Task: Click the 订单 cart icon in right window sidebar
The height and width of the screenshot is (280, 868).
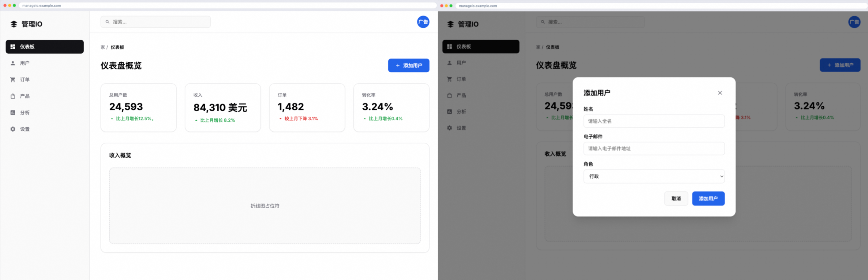Action: click(x=449, y=79)
